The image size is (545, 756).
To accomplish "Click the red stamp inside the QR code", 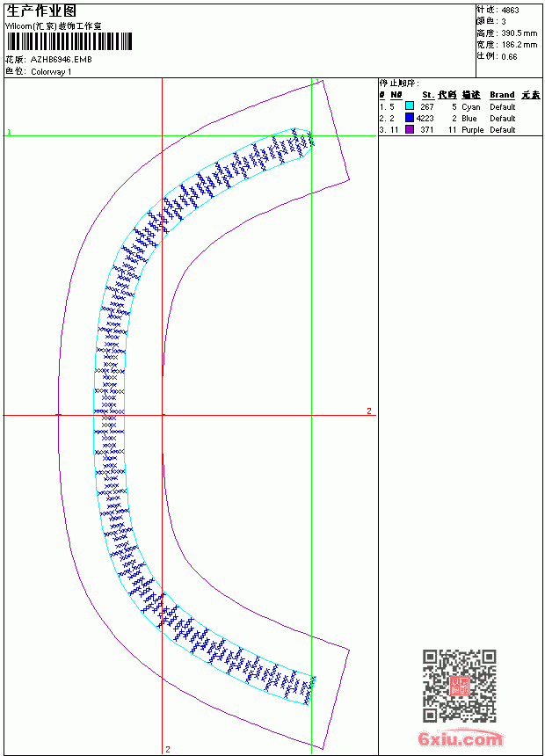I will pyautogui.click(x=460, y=686).
